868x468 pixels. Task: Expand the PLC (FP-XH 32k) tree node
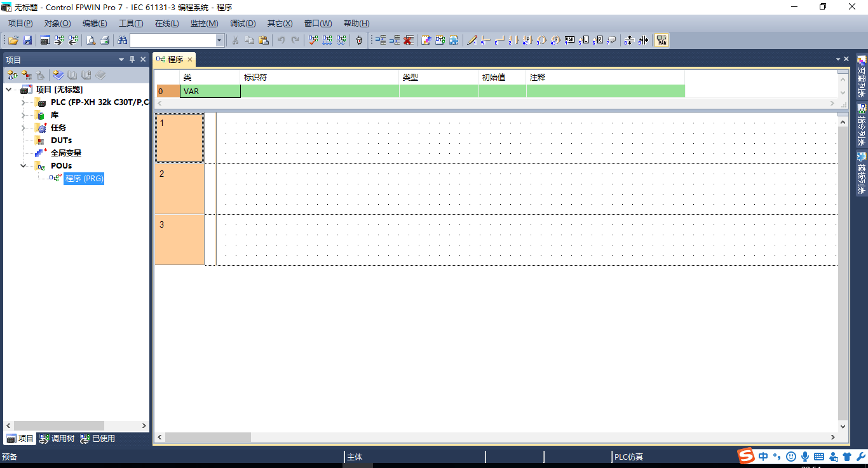(24, 102)
